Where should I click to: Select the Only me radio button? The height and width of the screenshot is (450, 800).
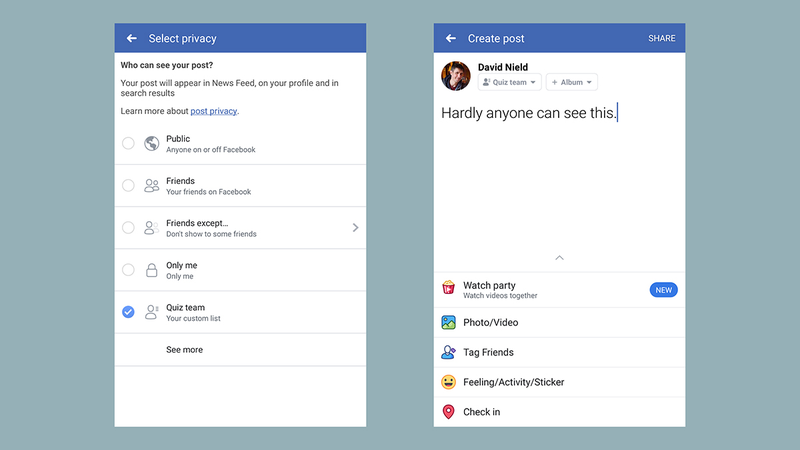click(x=128, y=269)
